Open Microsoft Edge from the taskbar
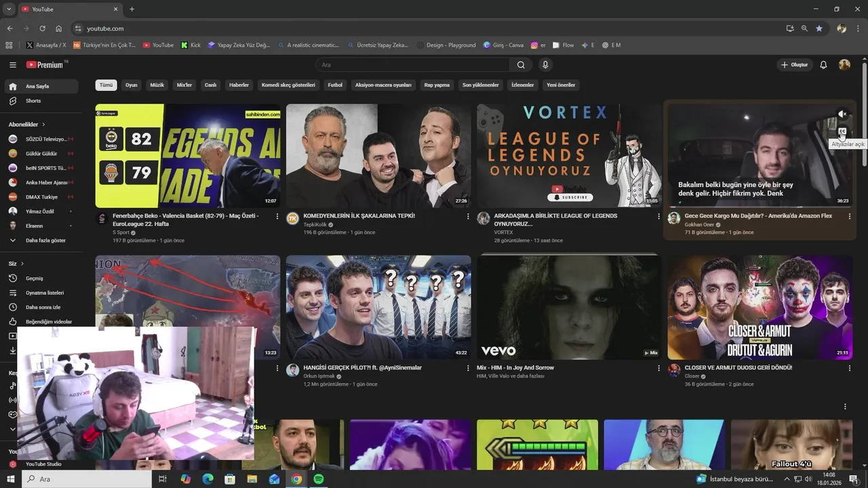868x488 pixels. coord(208,479)
